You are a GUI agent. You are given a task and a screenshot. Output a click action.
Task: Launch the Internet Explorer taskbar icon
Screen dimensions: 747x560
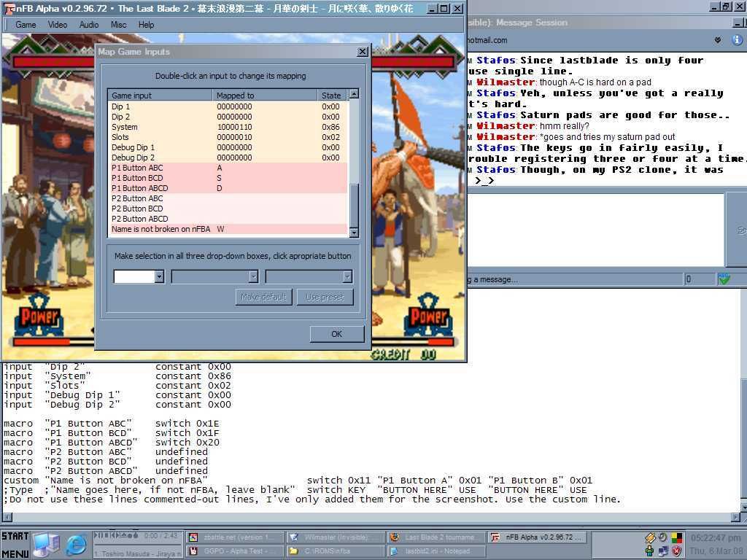click(76, 545)
